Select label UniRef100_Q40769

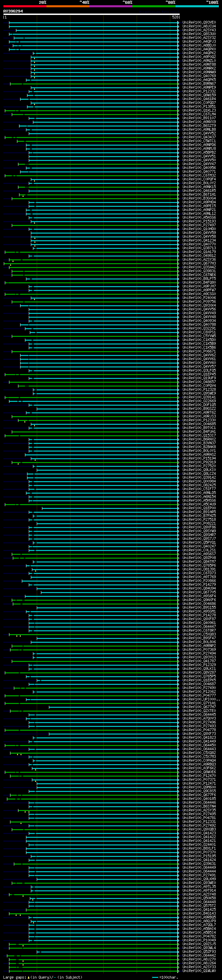pyautogui.click(x=199, y=76)
